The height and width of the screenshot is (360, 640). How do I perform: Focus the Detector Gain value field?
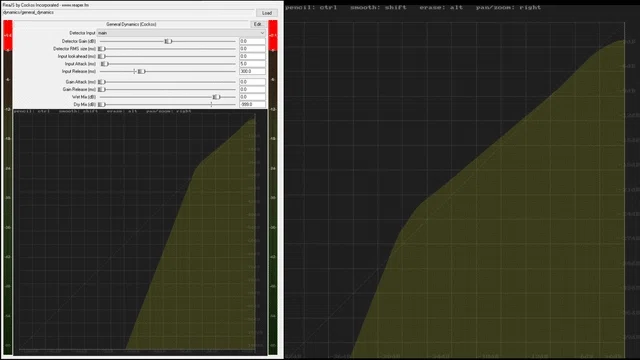point(252,41)
